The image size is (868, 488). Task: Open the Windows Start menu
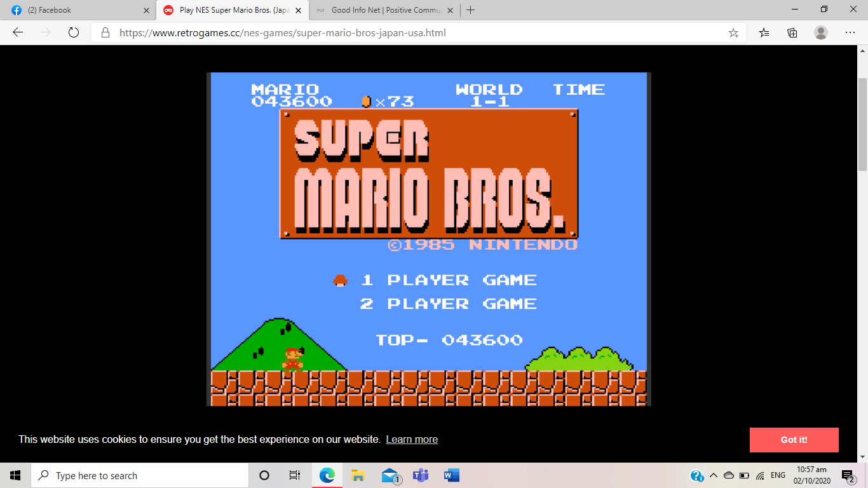point(15,475)
